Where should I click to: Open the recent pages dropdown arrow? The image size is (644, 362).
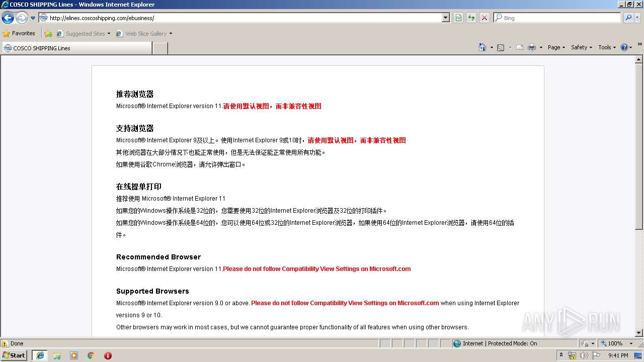(x=33, y=18)
